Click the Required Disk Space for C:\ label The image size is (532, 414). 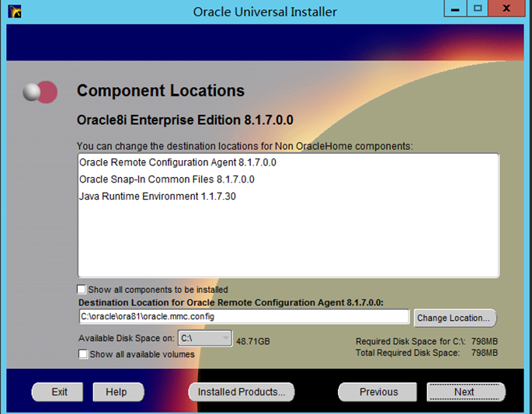click(x=411, y=342)
